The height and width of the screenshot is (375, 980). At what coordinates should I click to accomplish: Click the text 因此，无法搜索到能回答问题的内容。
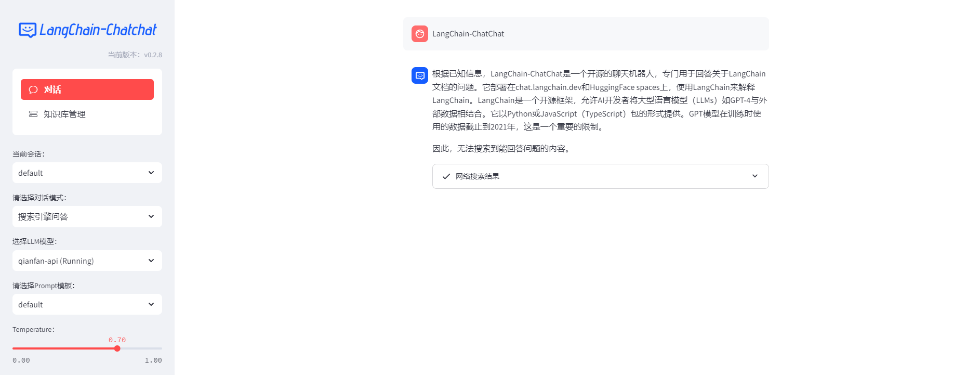(502, 149)
